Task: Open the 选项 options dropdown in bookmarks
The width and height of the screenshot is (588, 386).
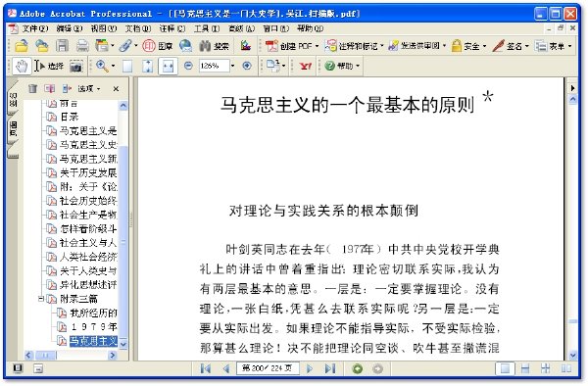Action: 88,89
